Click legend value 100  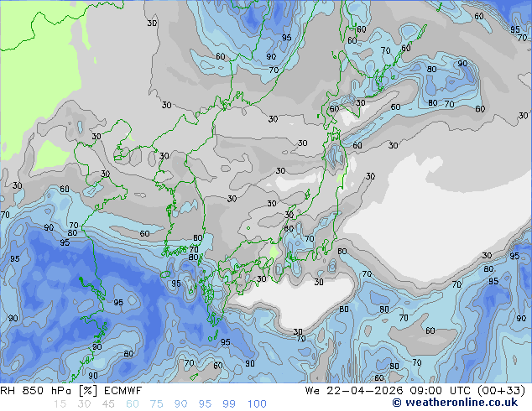pos(257,404)
